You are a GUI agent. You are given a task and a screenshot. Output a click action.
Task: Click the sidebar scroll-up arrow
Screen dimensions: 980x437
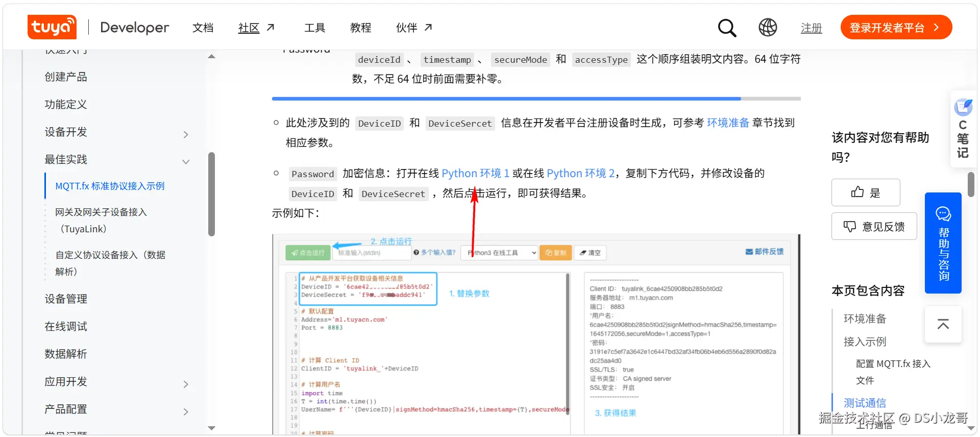tap(211, 56)
